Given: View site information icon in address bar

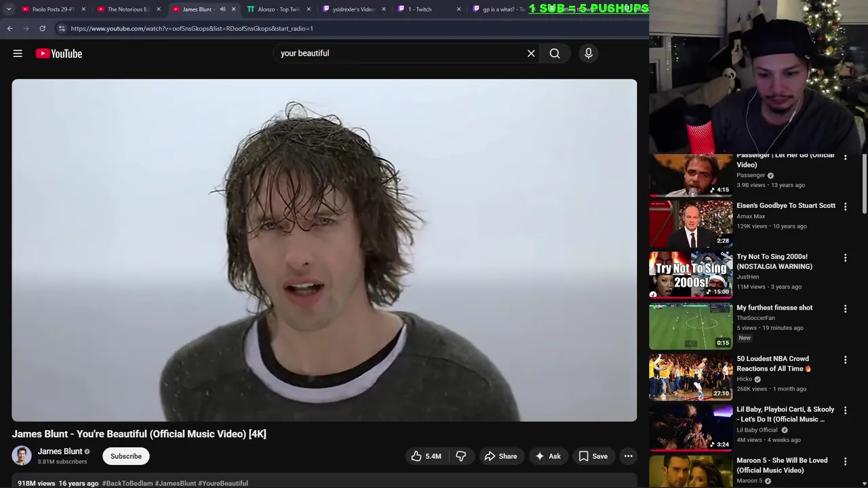Looking at the screenshot, I should point(61,28).
